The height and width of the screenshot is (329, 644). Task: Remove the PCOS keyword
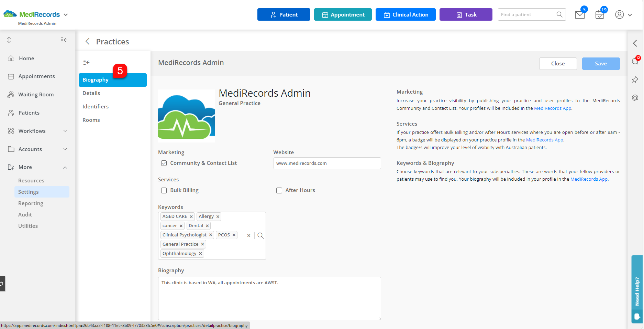point(234,235)
